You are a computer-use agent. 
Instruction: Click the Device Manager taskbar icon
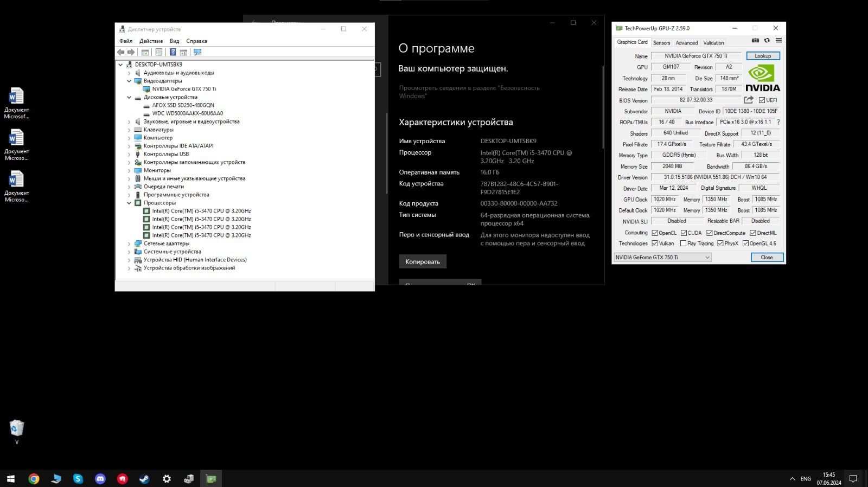[189, 479]
